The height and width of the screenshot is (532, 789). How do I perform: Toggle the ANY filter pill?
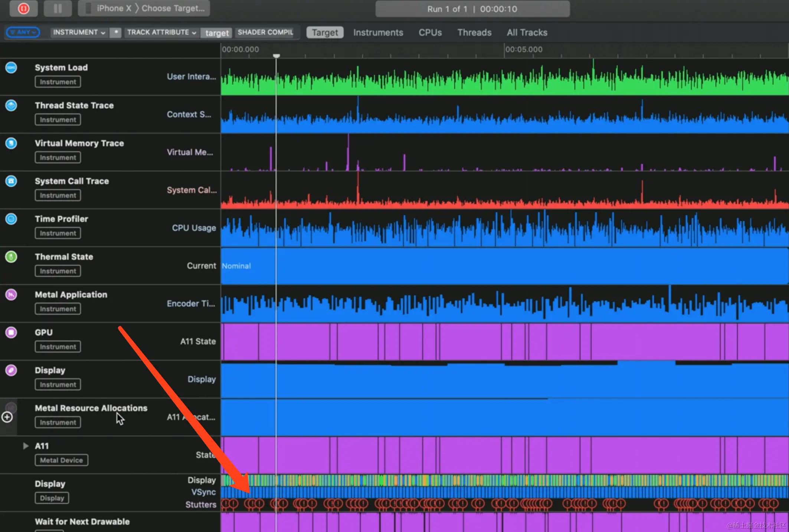point(23,32)
